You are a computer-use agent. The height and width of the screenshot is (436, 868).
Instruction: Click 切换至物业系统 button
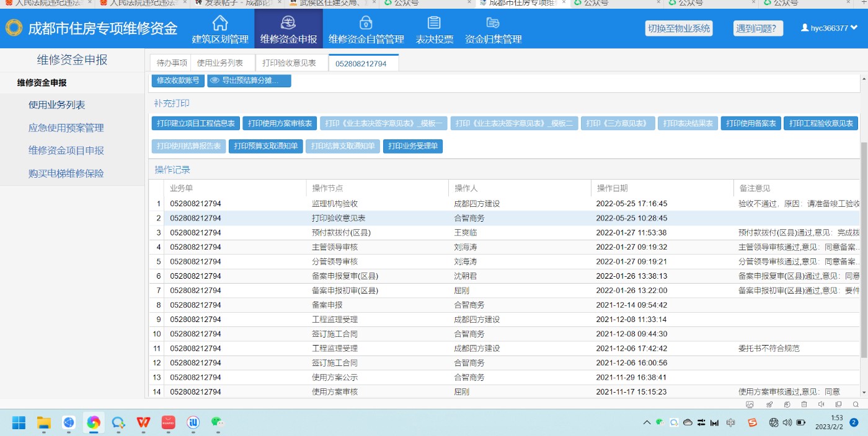[679, 28]
